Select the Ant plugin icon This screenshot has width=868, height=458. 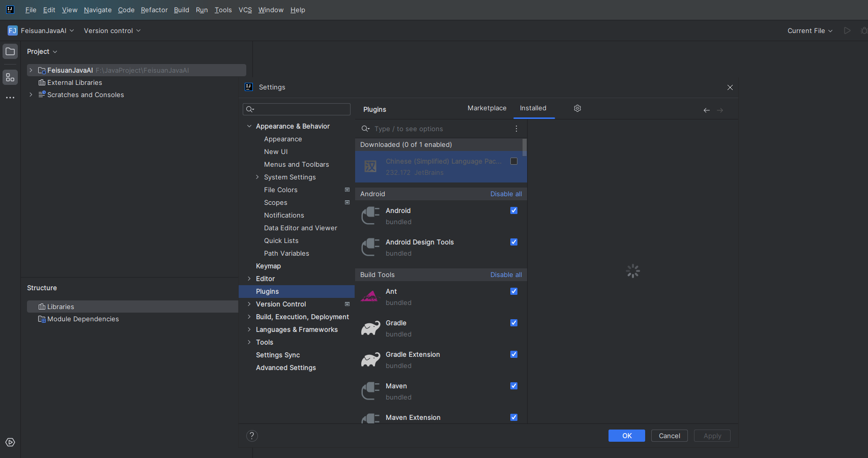tap(370, 296)
